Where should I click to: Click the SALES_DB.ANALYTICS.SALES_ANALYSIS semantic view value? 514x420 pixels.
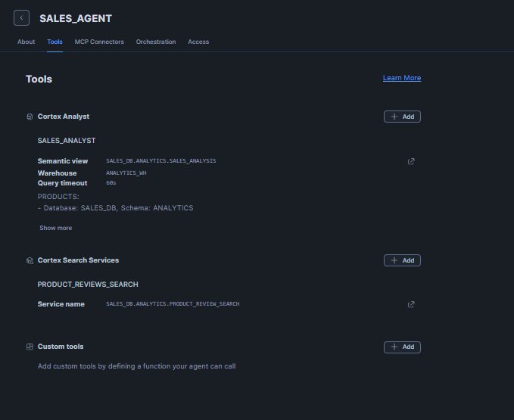tap(160, 161)
